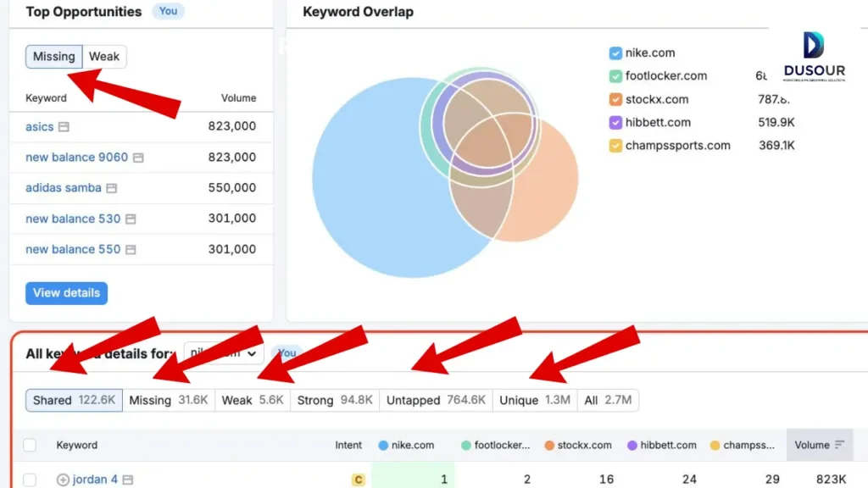Uncheck nike.com in Keyword Overlap legend
868x488 pixels.
(x=615, y=53)
